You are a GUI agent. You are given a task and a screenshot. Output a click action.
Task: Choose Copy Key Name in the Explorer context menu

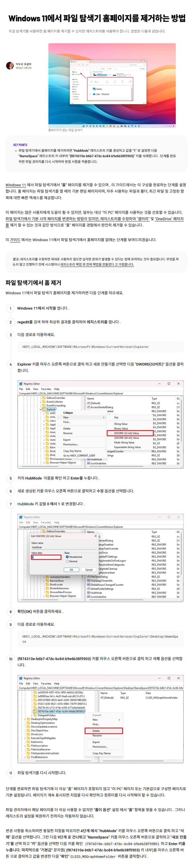point(72,451)
